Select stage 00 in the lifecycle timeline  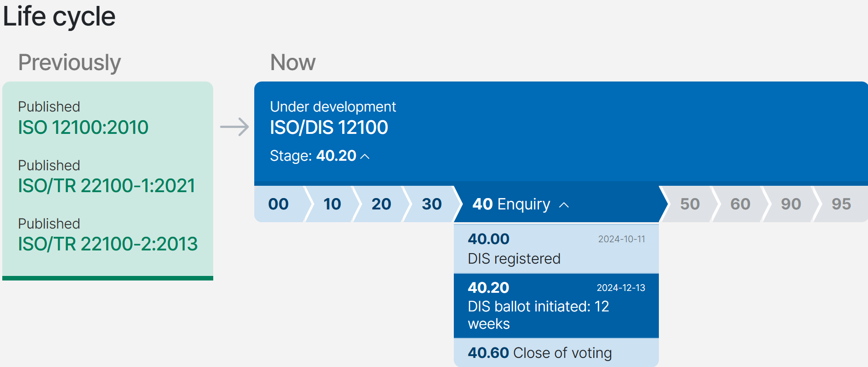pos(277,204)
